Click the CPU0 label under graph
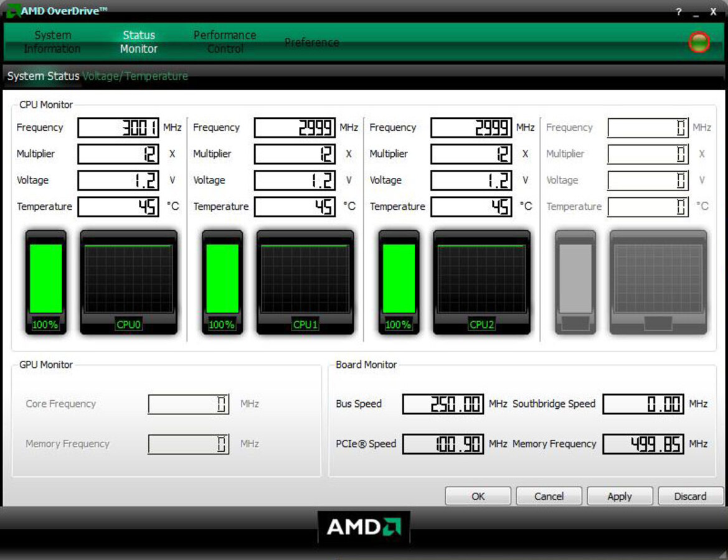 (129, 324)
